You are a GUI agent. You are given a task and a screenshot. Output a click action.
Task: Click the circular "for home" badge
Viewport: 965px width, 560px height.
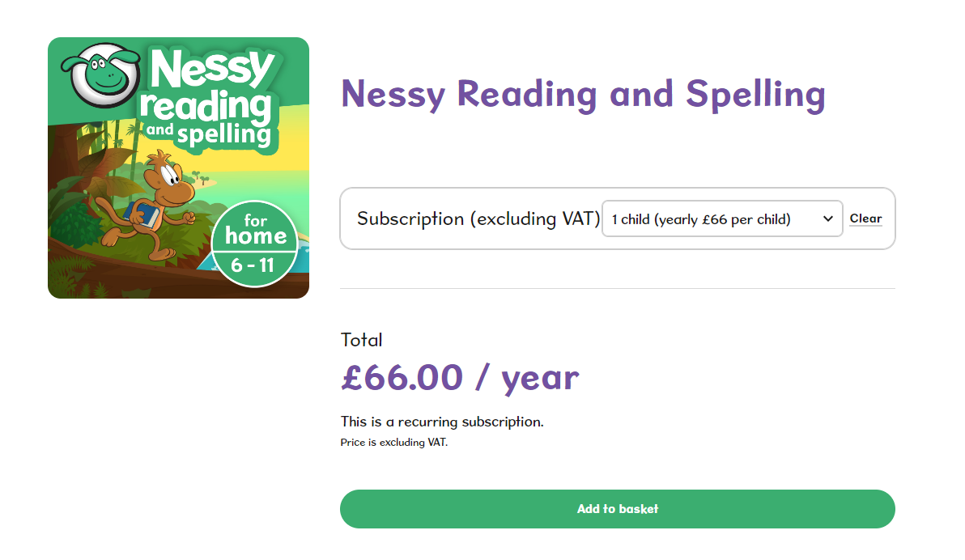(x=255, y=240)
